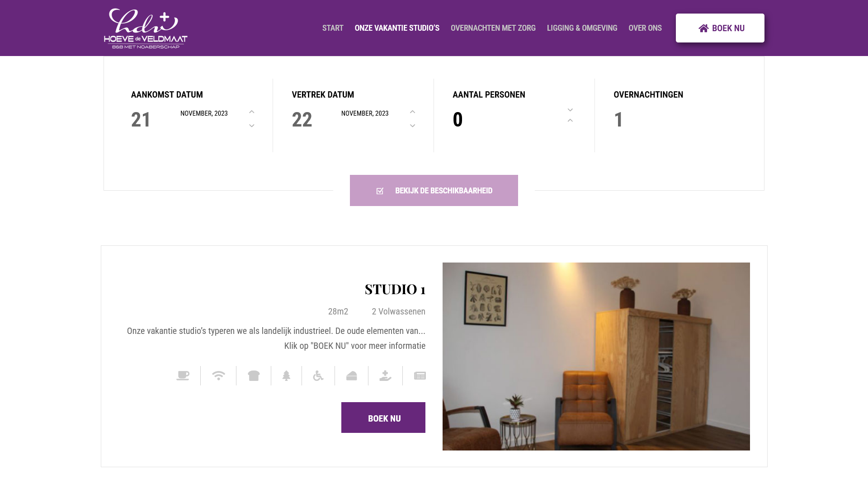The height and width of the screenshot is (488, 868).
Task: Click the white Boek Nu header button
Action: pos(720,28)
